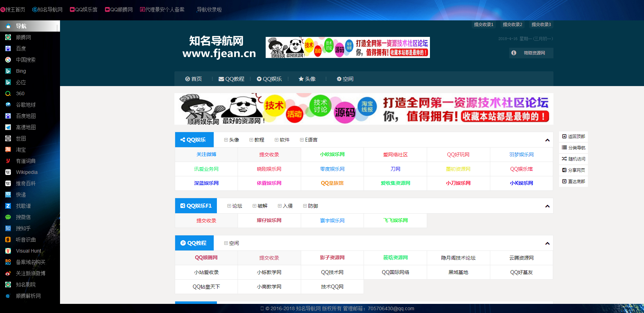Click the large banner below navigation
This screenshot has height=313, width=644.
tap(364, 109)
